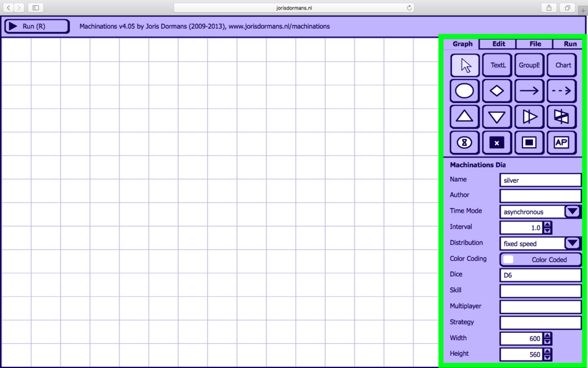Screen dimensions: 588x368
Task: Click the Interval field showing 1.0
Action: coord(521,228)
